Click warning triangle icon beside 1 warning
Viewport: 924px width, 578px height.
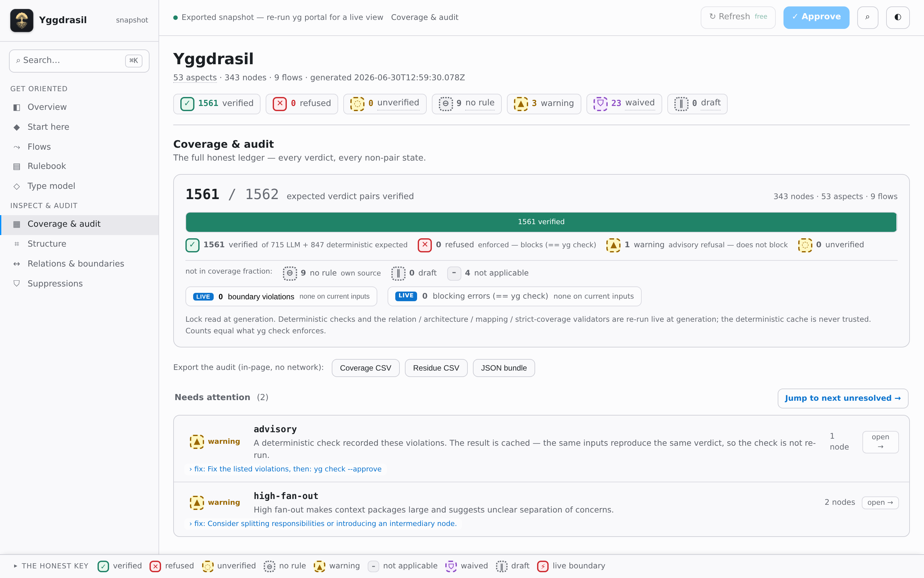coord(613,245)
